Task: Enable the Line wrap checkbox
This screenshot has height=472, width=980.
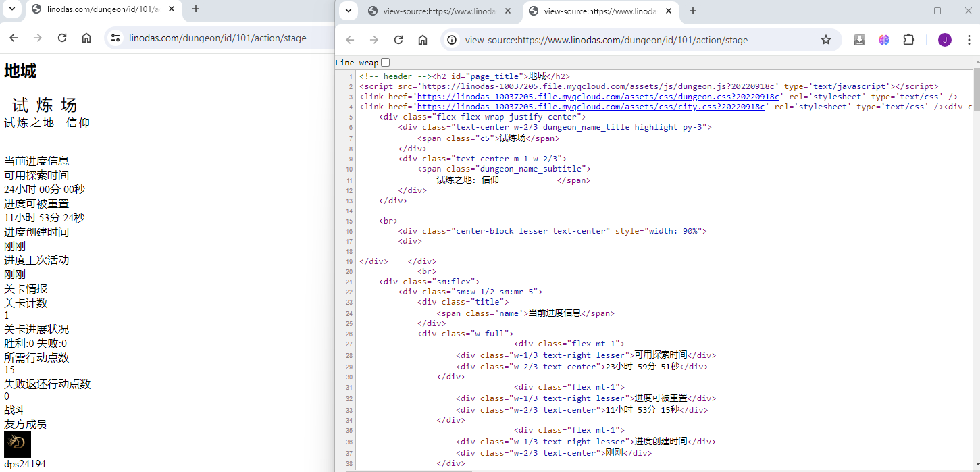Action: click(385, 63)
